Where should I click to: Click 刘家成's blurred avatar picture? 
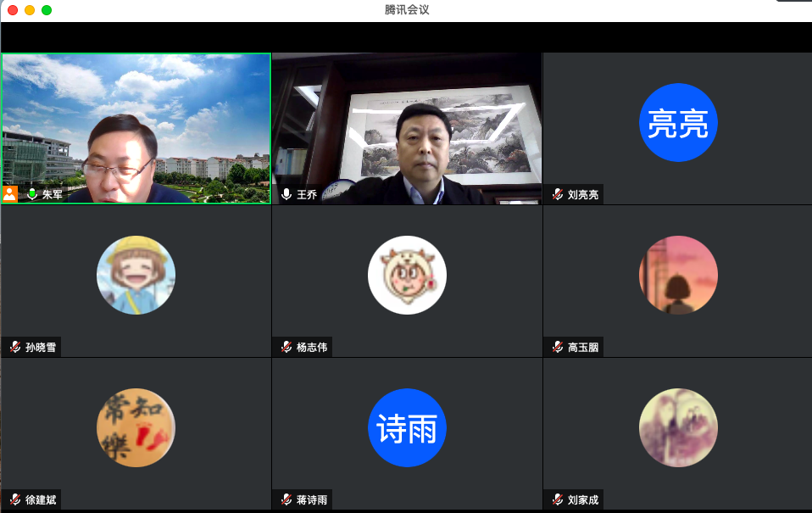coord(678,428)
